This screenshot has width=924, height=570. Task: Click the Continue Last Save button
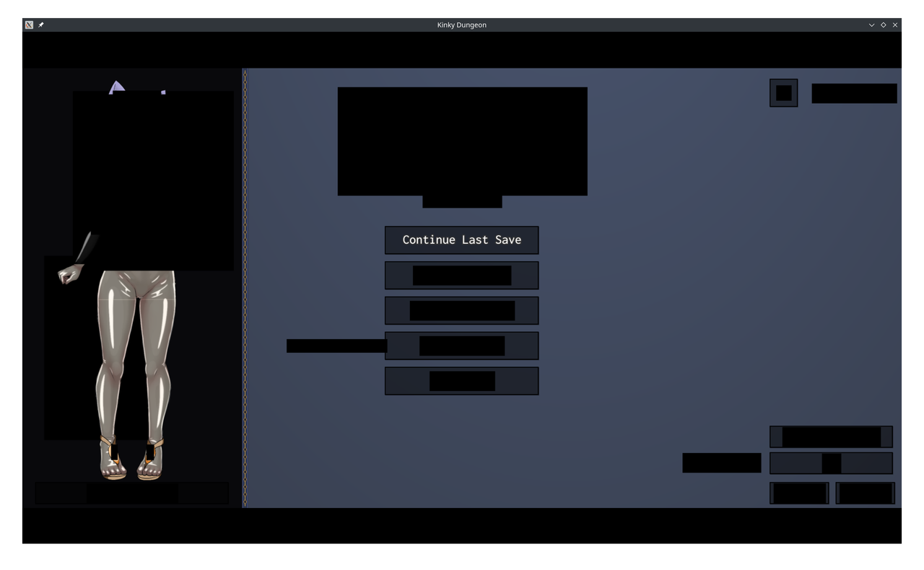coord(461,240)
